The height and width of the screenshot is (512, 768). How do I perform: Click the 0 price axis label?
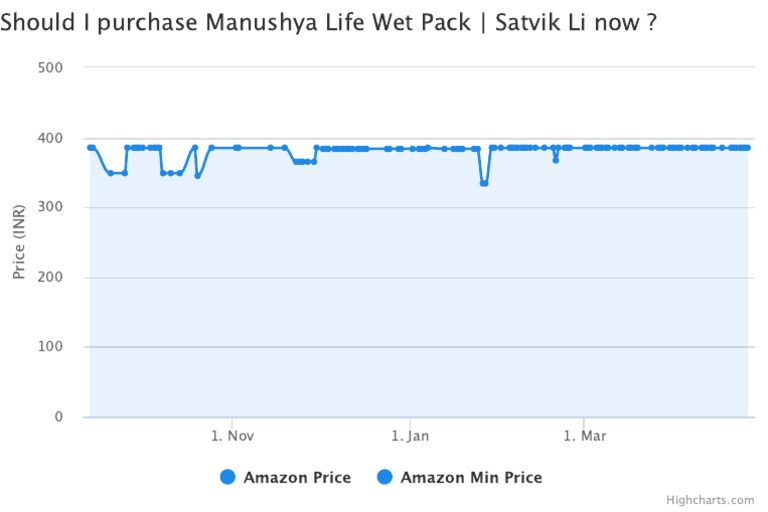pos(59,417)
